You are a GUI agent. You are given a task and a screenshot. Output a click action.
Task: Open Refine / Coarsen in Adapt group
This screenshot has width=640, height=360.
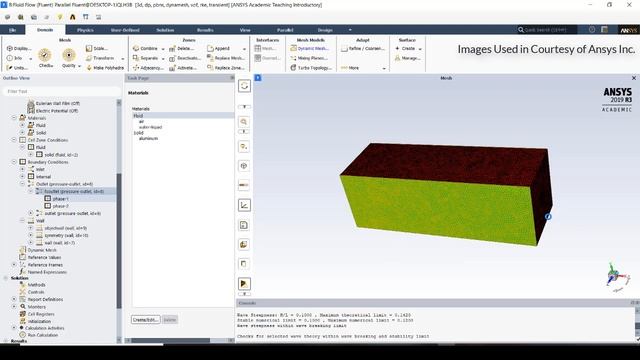(x=362, y=48)
